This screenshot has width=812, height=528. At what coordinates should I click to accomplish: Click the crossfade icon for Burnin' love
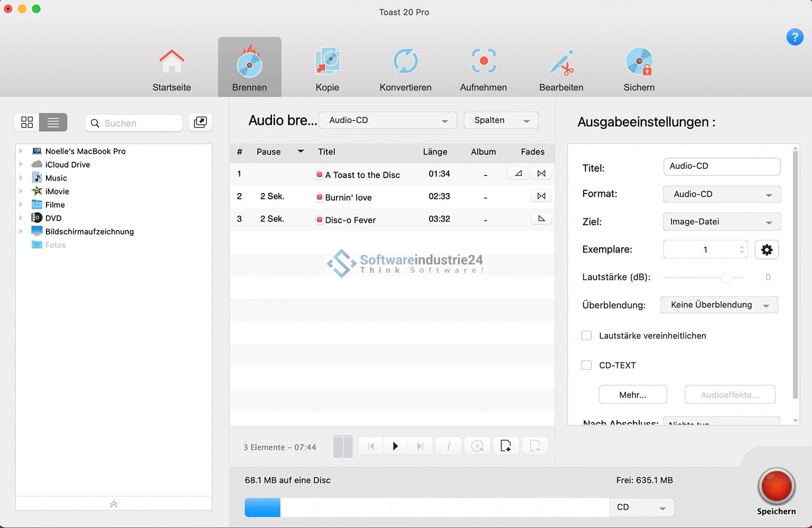[x=541, y=196]
